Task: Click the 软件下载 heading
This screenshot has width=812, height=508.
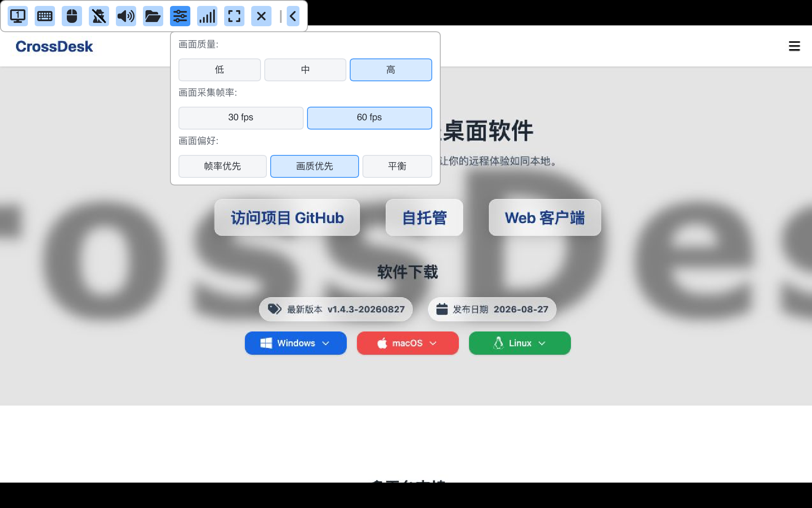Action: point(408,272)
